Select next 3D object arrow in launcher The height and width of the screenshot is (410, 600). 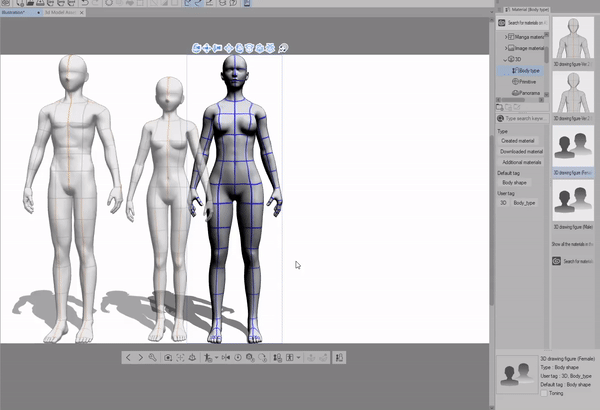pyautogui.click(x=140, y=358)
